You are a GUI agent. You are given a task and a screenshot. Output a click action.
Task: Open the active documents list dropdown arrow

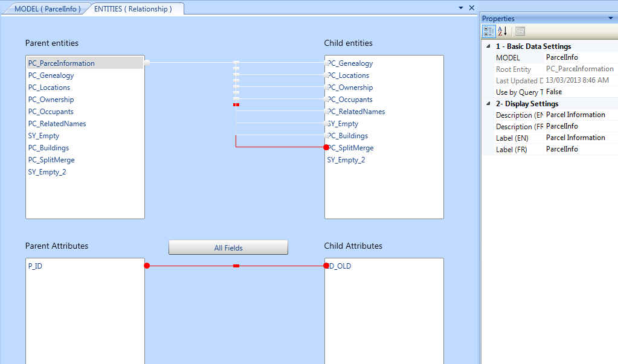[x=461, y=8]
